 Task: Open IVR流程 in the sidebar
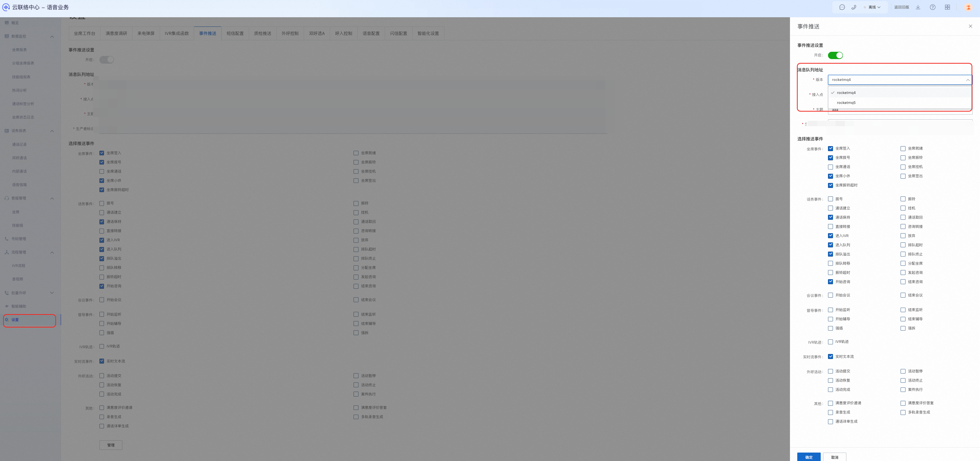18,266
